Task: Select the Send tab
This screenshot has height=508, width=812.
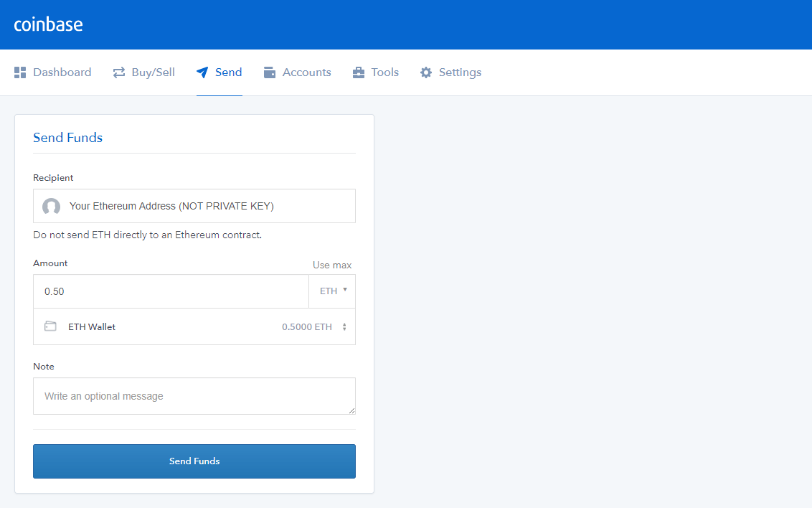Action: pos(219,72)
